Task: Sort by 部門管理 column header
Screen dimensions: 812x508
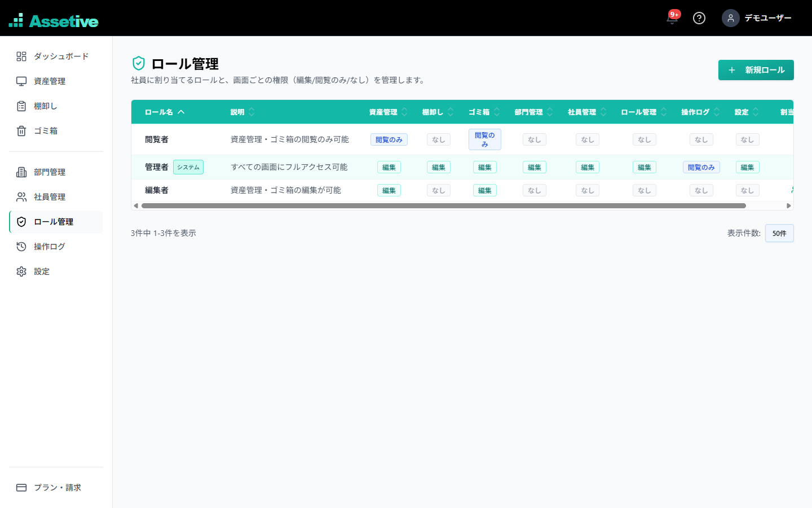Action: [x=533, y=112]
